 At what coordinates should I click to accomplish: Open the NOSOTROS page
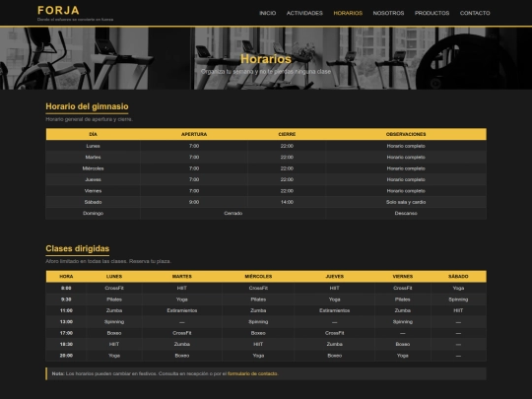pyautogui.click(x=388, y=13)
